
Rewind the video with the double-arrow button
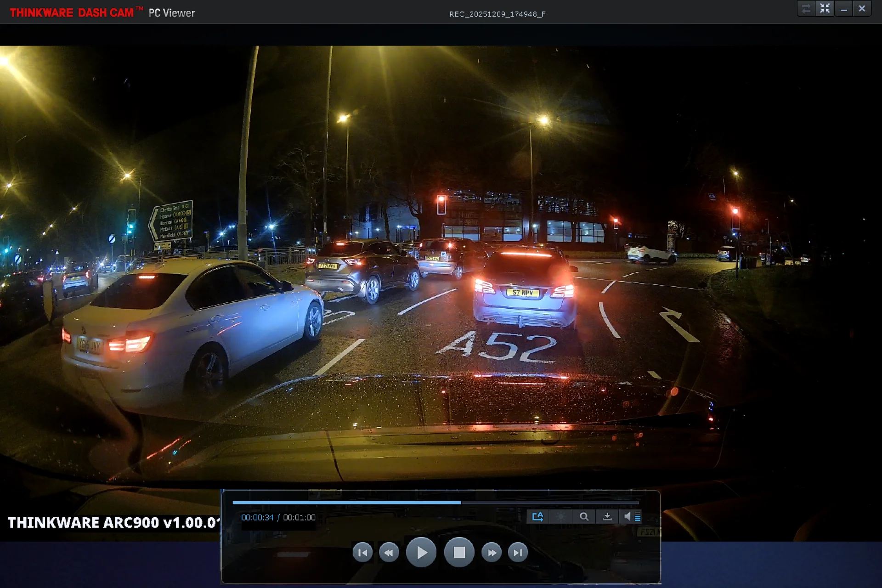click(389, 553)
